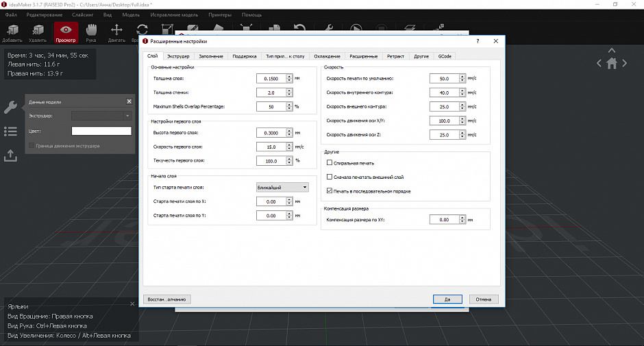Viewport: 644px width, 346px height.
Task: Open the Слайсинг menu
Action: [82, 15]
